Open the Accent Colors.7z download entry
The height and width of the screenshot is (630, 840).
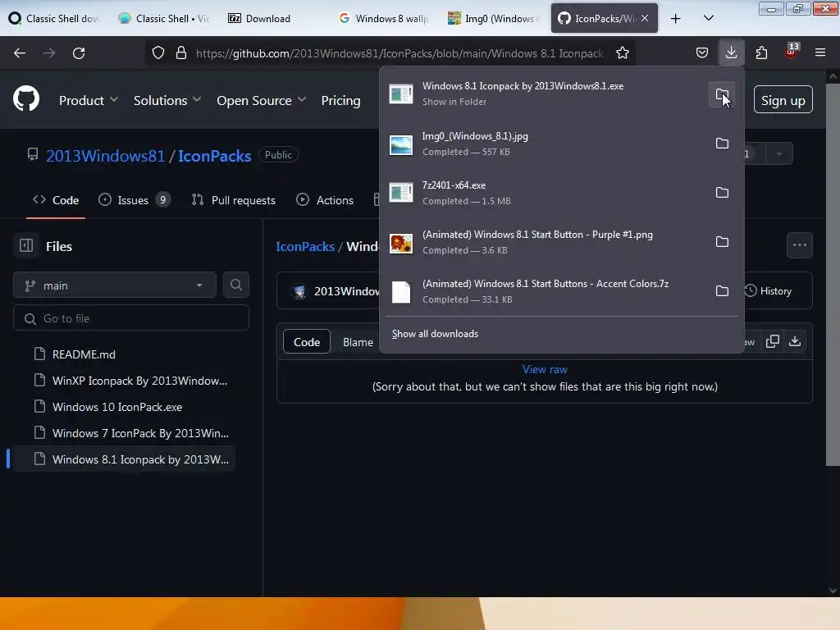point(546,291)
